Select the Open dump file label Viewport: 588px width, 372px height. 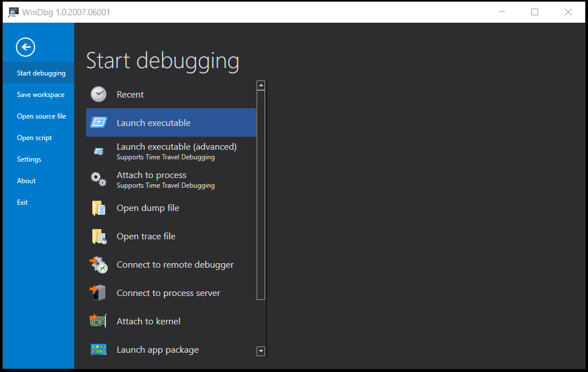point(148,208)
